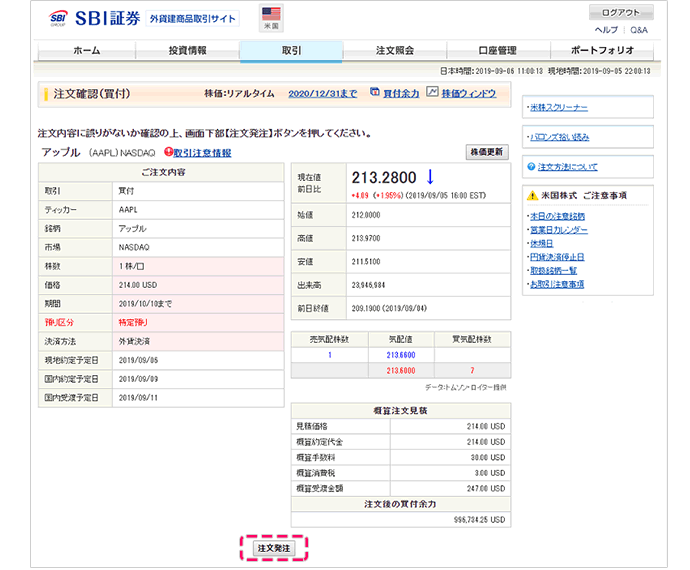Open the 米株スクリーナー link
690x570 pixels.
(559, 107)
